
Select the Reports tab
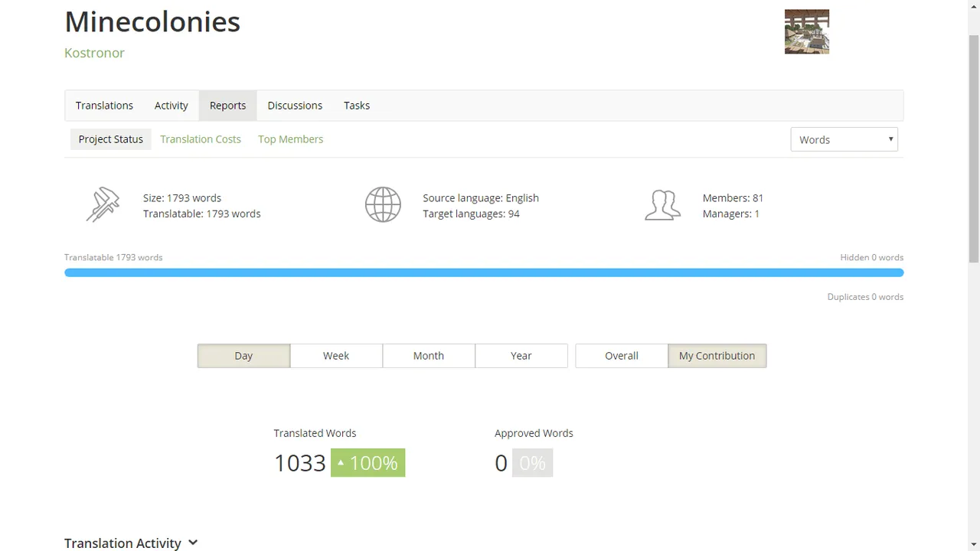pos(228,106)
